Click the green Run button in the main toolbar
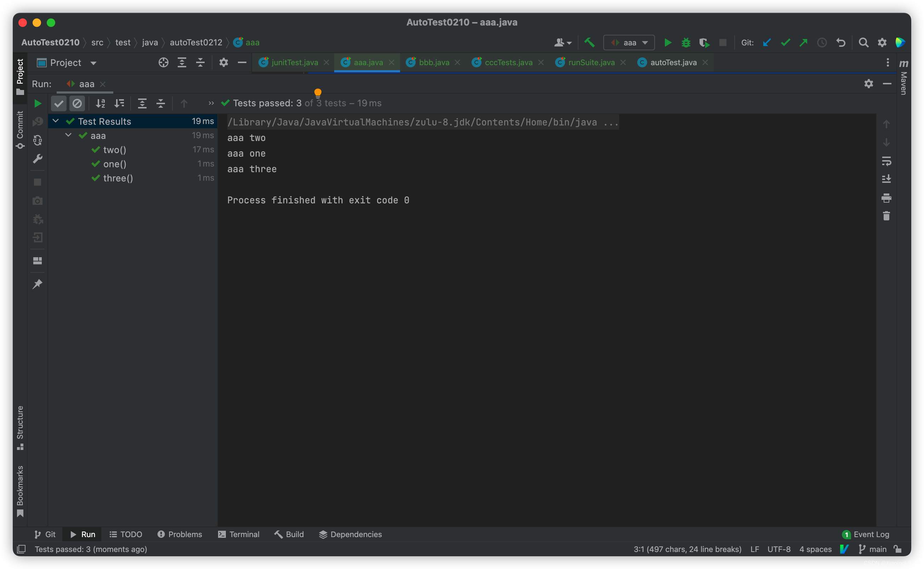Screen dimensions: 924x569 tap(668, 43)
